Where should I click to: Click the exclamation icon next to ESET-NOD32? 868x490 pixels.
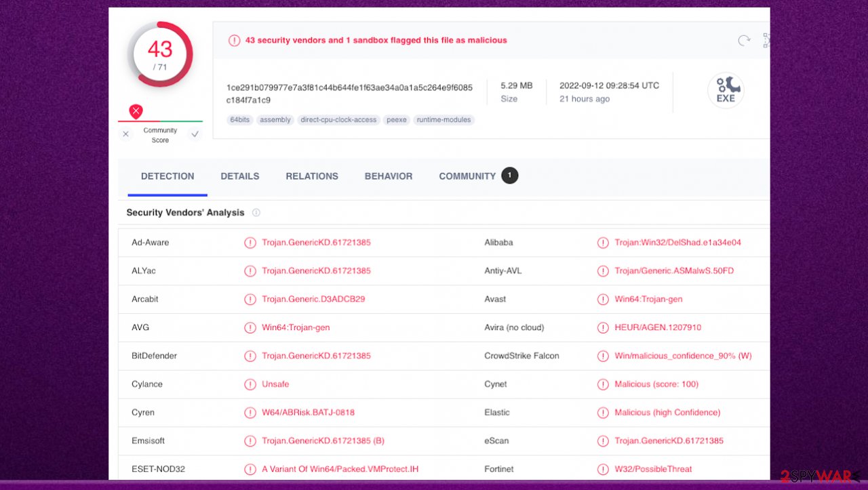click(250, 468)
